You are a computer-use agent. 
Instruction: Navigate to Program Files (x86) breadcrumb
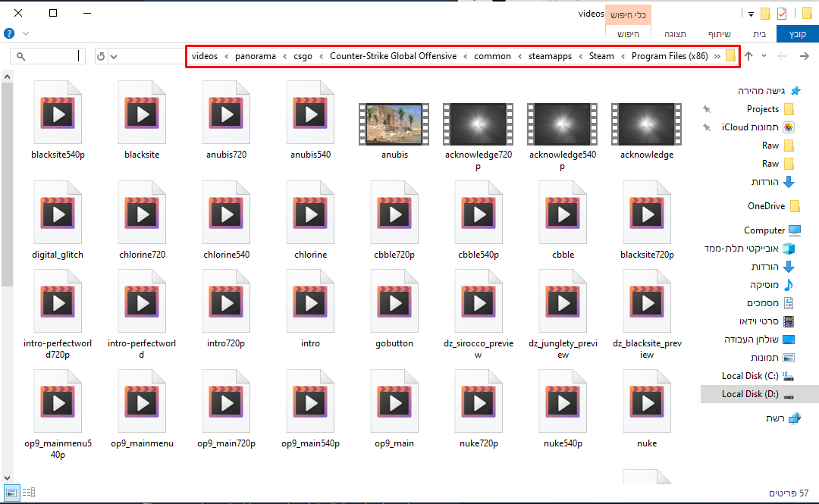670,56
